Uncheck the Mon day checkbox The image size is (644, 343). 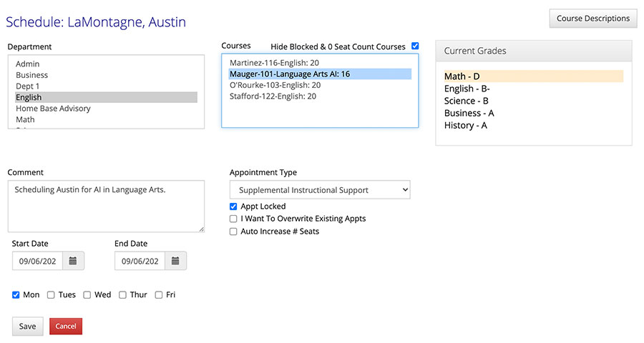point(16,294)
